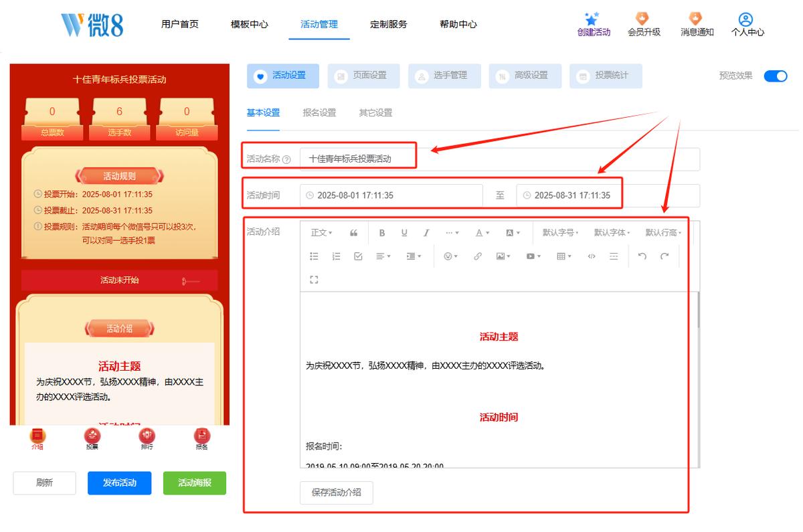Open the 默认行高 line height dropdown
This screenshot has height=532, width=803.
(x=663, y=233)
